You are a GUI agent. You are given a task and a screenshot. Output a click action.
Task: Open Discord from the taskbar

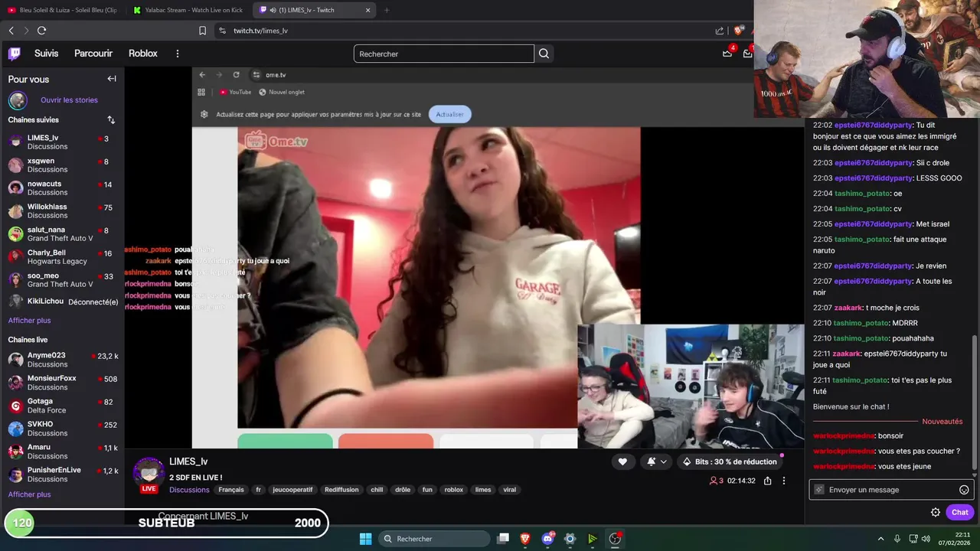pos(547,539)
